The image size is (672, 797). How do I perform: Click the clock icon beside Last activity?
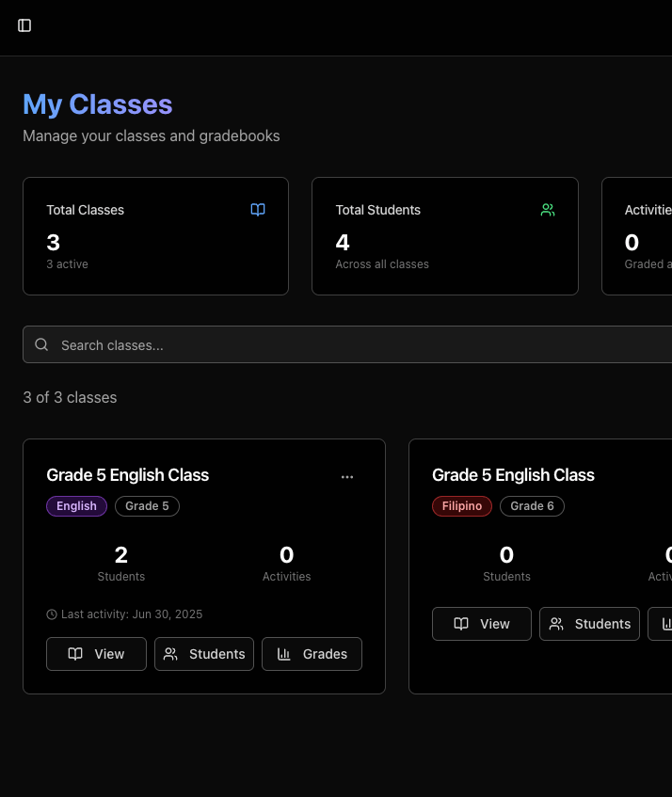(52, 614)
